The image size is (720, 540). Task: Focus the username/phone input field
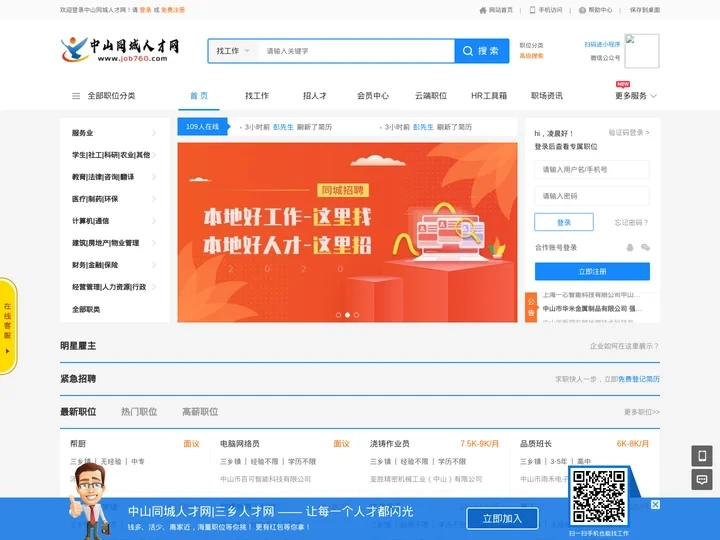click(x=592, y=169)
